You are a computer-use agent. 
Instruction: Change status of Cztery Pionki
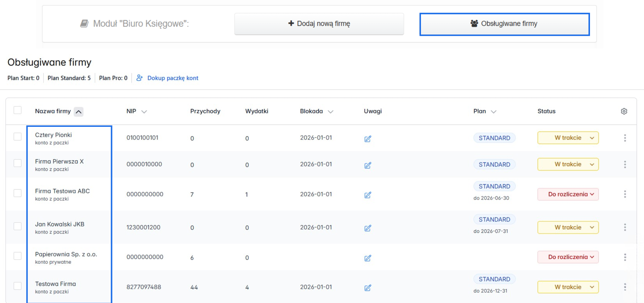click(x=568, y=138)
